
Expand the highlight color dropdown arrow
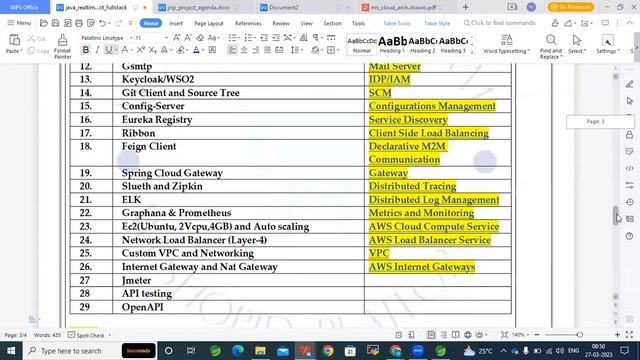coord(187,50)
